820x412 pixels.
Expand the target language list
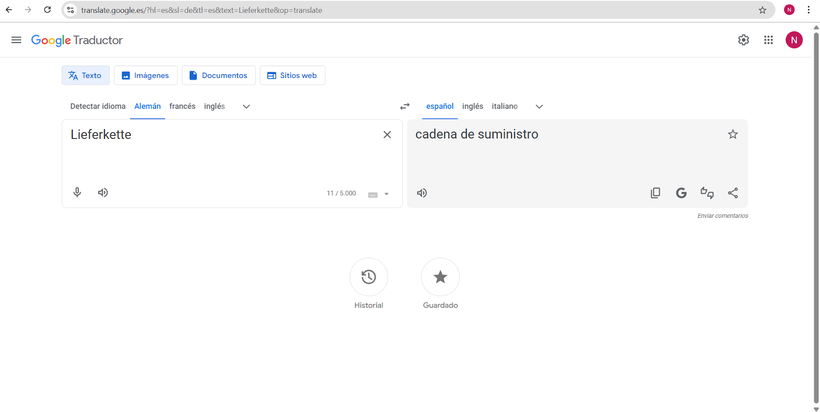point(539,107)
